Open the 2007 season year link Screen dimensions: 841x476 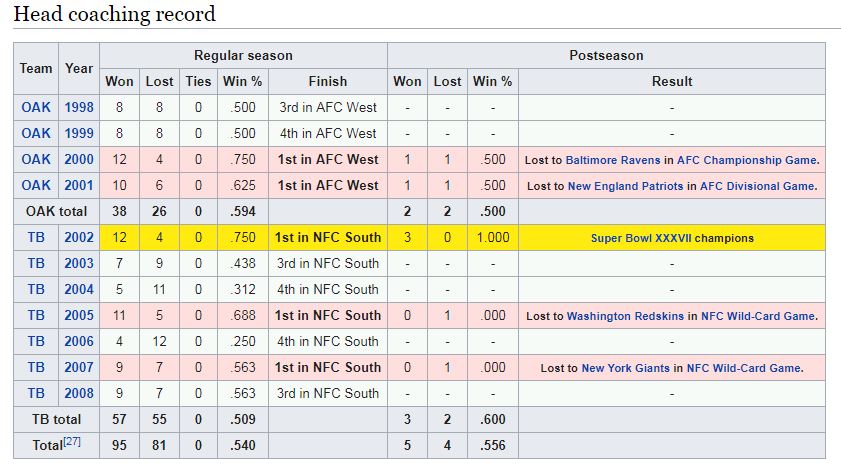pyautogui.click(x=79, y=368)
